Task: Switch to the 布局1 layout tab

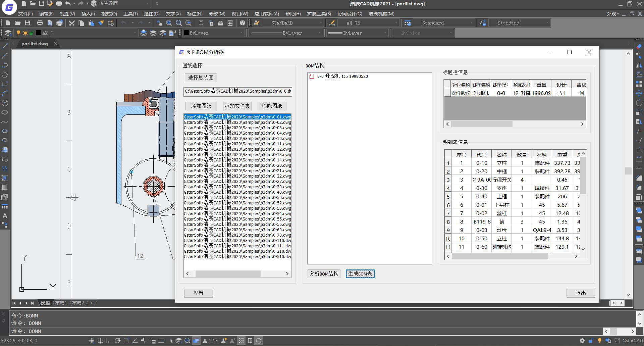Action: pyautogui.click(x=61, y=303)
